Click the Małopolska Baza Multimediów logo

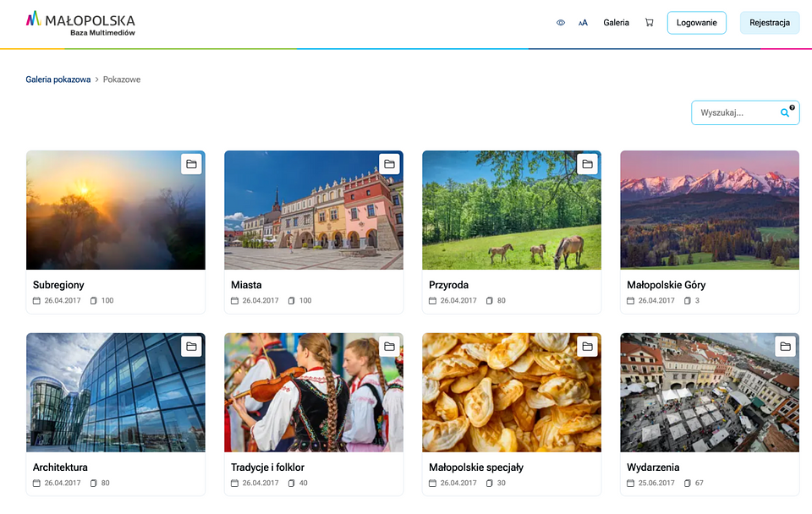click(x=80, y=24)
